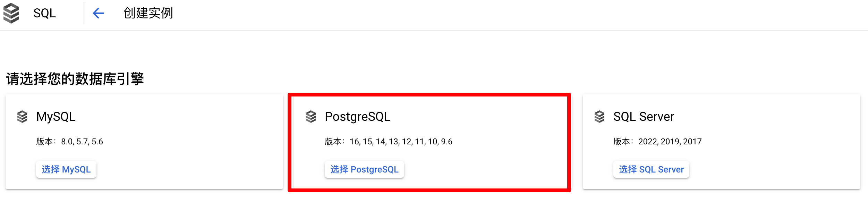Choose the 选择 MySQL button
This screenshot has width=868, height=202.
coord(66,169)
